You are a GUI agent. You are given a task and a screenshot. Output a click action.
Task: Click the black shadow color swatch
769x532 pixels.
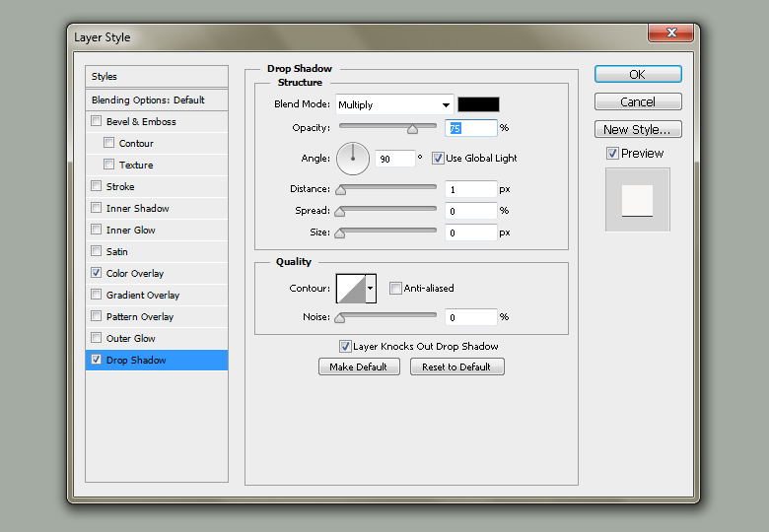coord(478,104)
